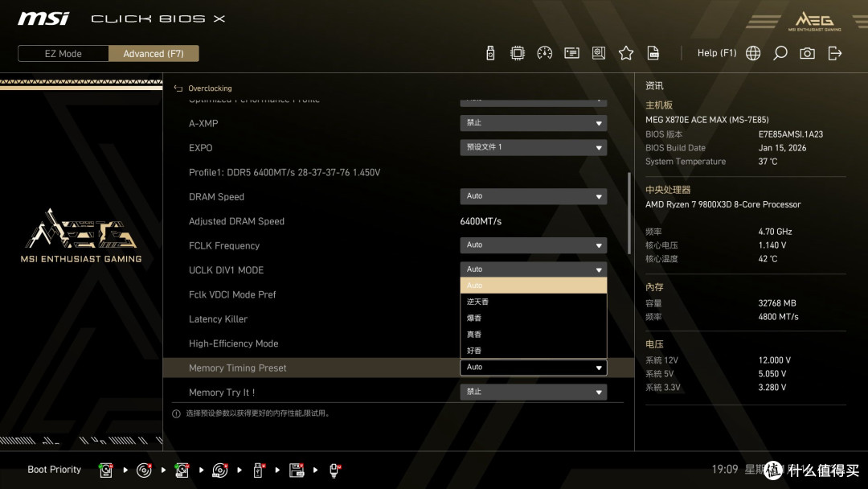868x489 pixels.
Task: Go back using the Overclocking back arrow
Action: [x=178, y=88]
